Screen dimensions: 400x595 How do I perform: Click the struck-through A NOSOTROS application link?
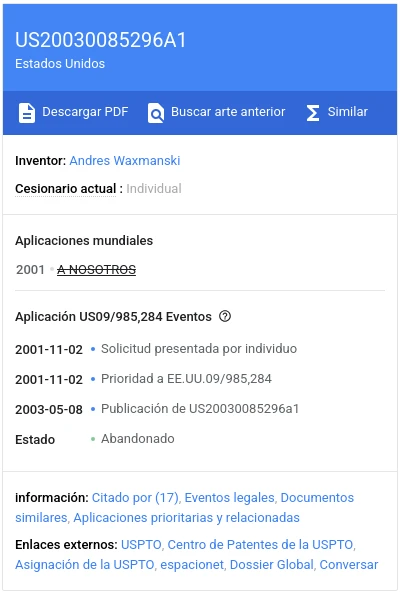[x=96, y=269]
